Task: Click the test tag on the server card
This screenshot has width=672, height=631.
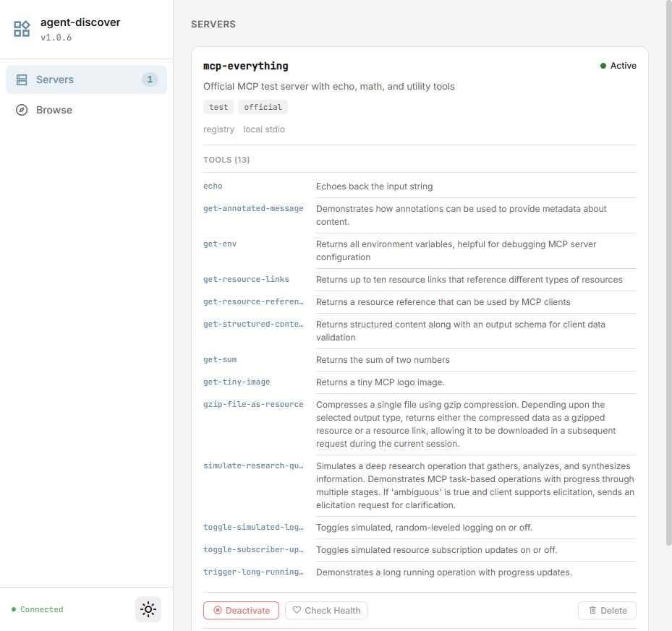Action: click(218, 107)
